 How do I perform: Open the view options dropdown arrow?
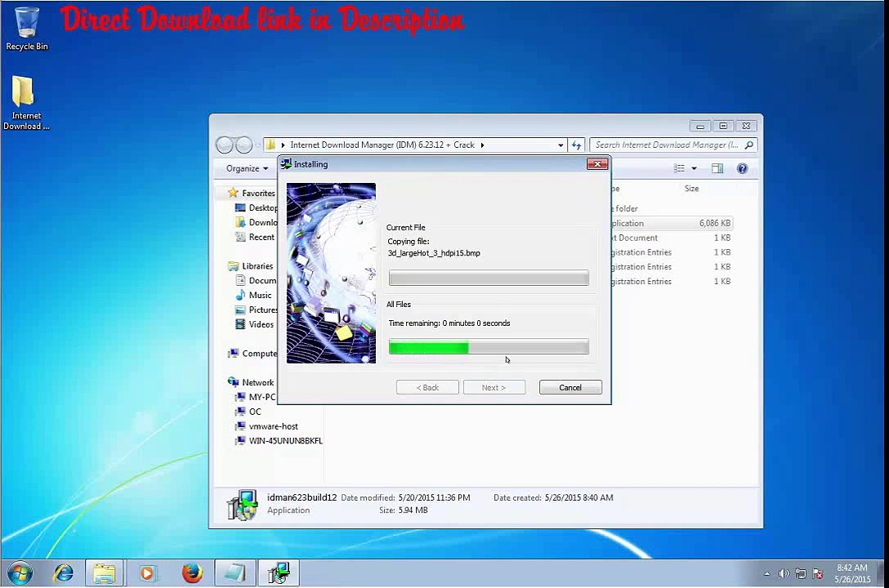pos(694,168)
